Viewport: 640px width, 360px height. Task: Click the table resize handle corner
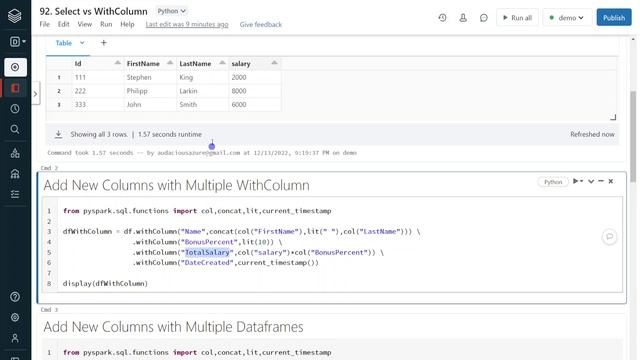613,117
